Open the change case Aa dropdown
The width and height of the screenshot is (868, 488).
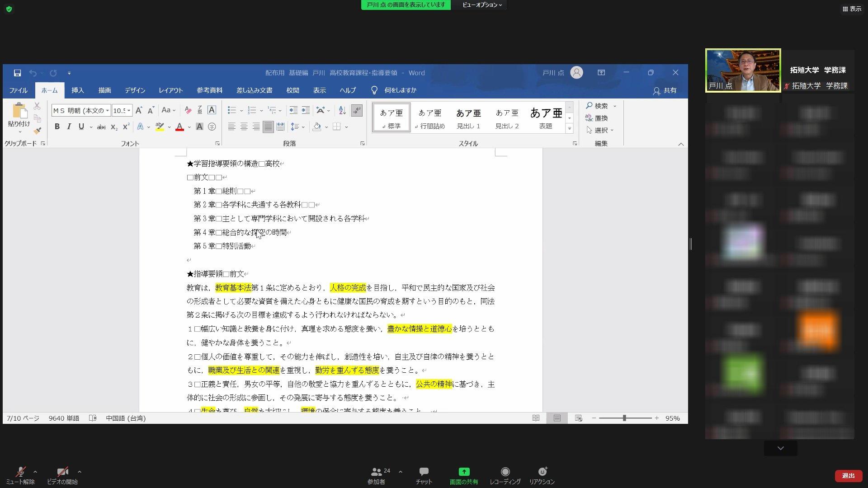[169, 110]
